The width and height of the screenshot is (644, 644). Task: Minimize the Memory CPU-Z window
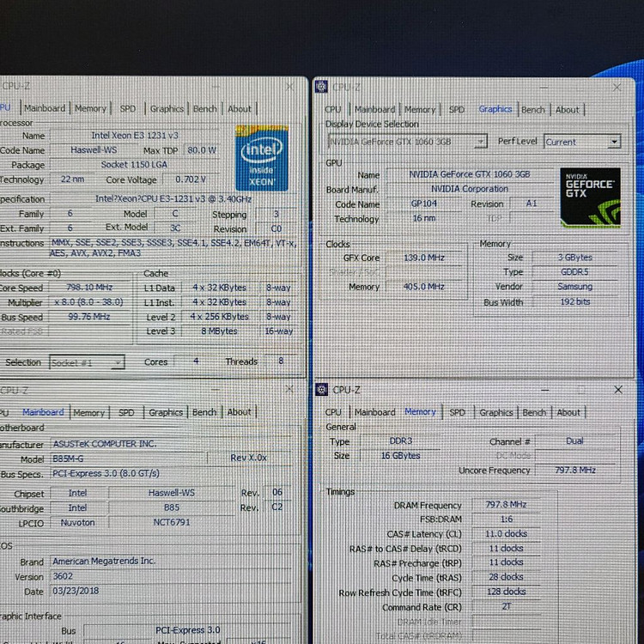tap(544, 389)
